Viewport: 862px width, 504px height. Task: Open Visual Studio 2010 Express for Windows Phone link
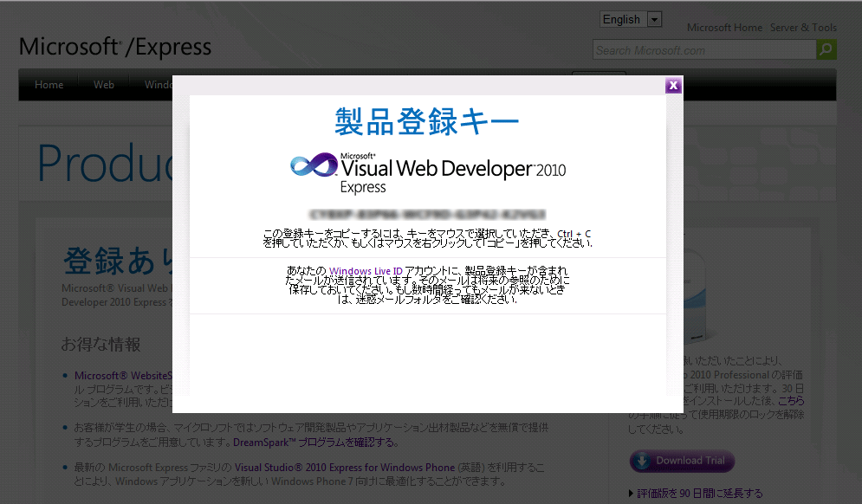345,467
